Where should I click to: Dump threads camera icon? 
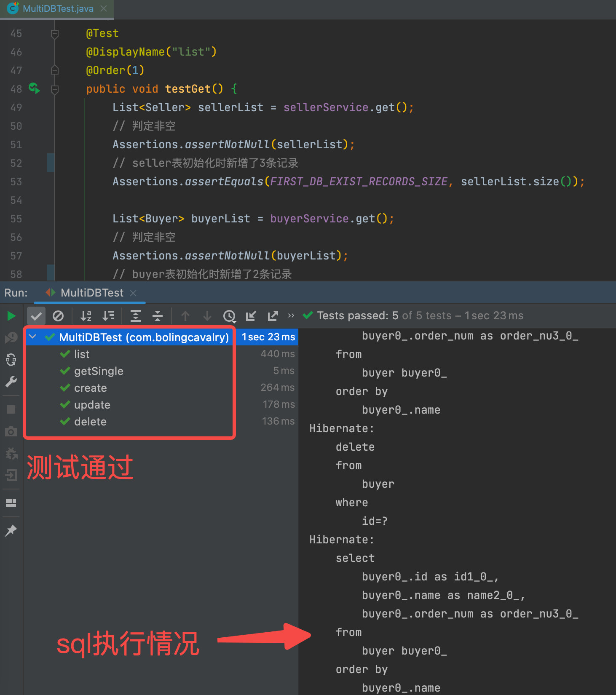point(11,432)
